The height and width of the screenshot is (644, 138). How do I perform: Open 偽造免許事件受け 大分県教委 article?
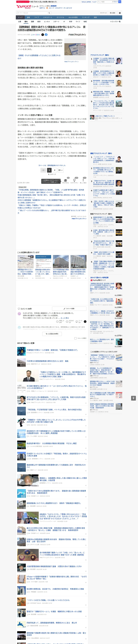click(52, 444)
